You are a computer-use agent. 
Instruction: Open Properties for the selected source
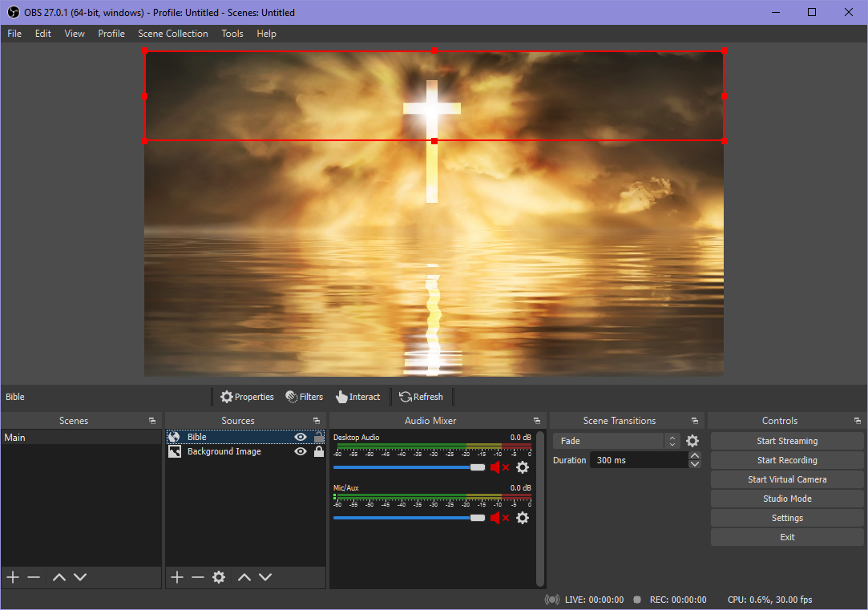[247, 396]
